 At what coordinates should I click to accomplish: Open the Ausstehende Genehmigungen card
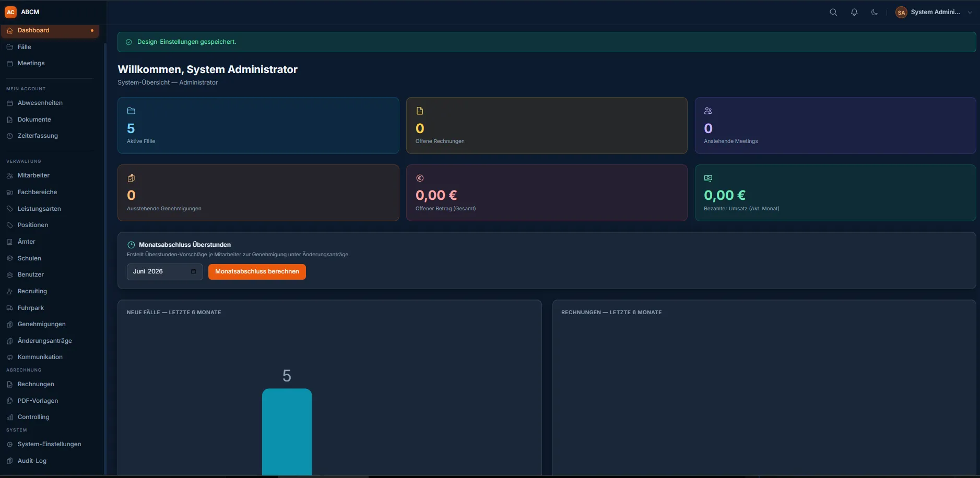(x=258, y=193)
